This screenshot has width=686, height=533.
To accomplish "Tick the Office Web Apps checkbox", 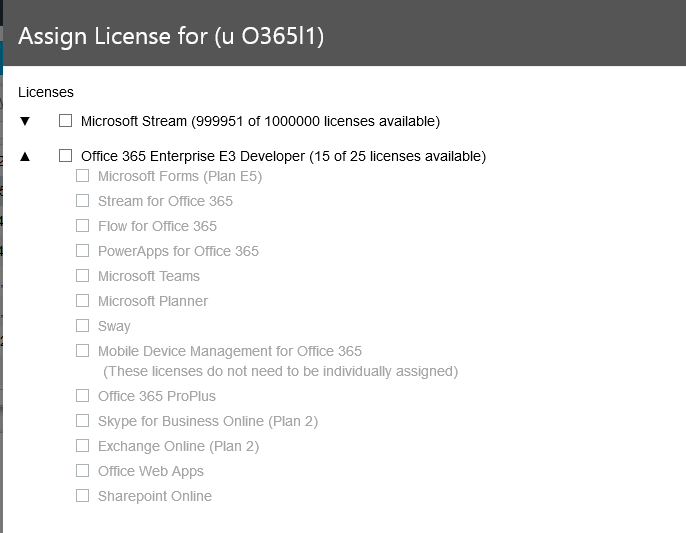I will [x=82, y=470].
